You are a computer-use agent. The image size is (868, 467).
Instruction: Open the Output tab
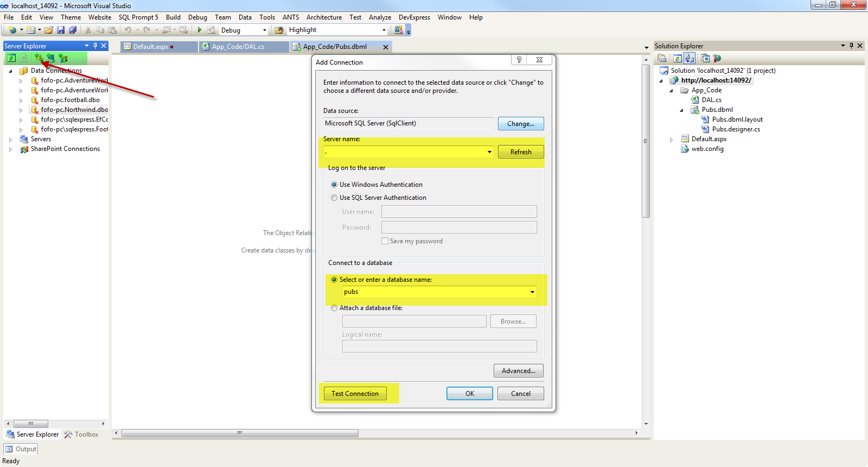tap(21, 449)
